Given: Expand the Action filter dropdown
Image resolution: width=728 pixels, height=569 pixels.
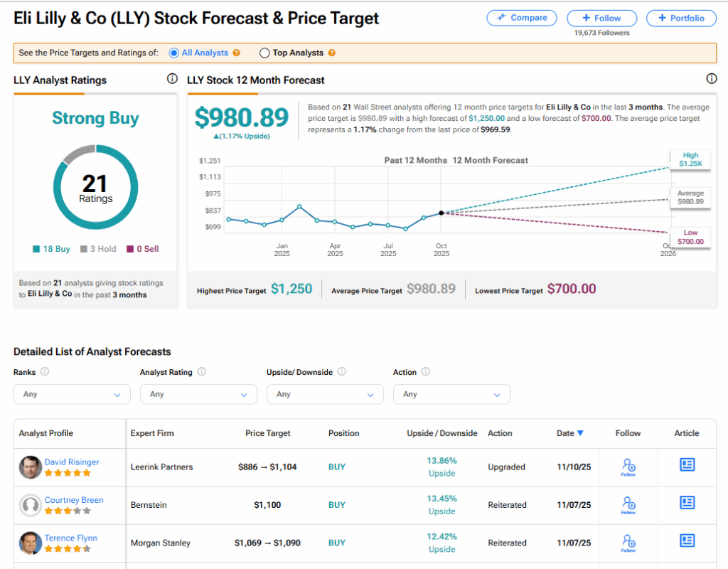Looking at the screenshot, I should [x=451, y=394].
